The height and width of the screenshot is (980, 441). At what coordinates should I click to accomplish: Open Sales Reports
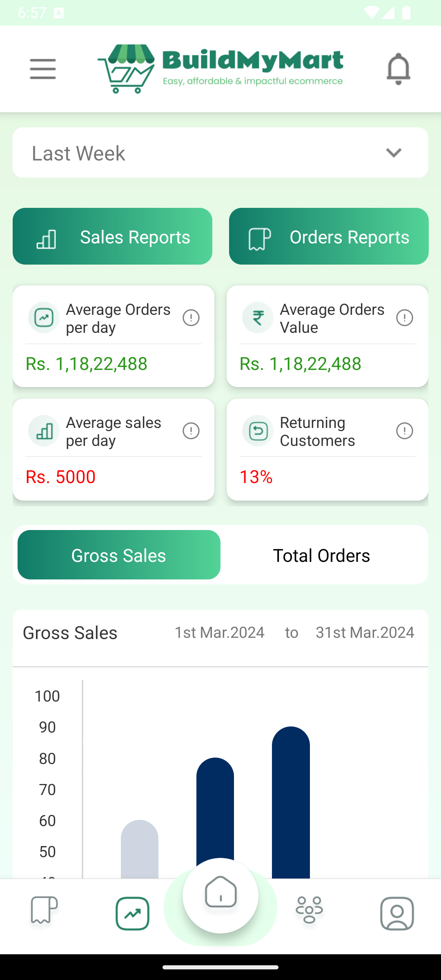[x=112, y=236]
